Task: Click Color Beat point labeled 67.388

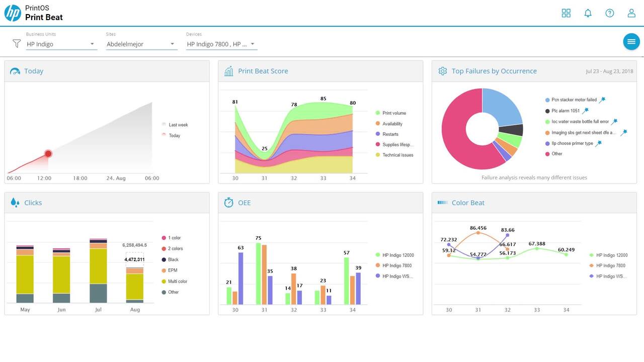Action: (x=537, y=248)
